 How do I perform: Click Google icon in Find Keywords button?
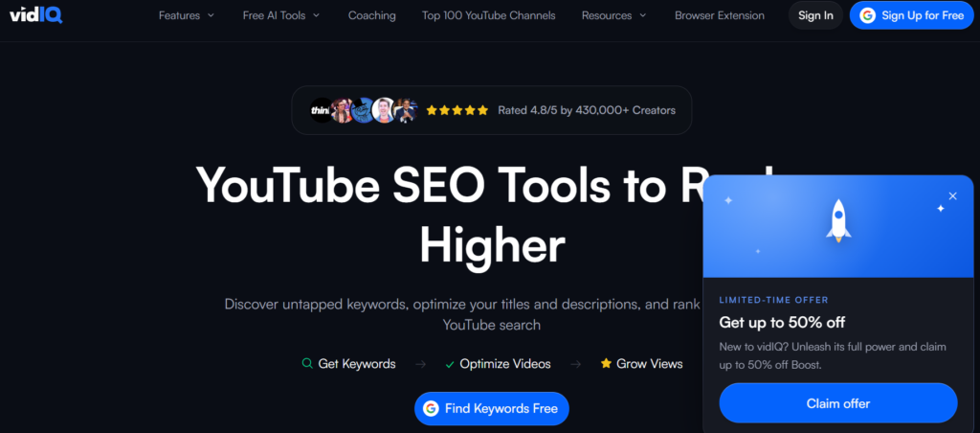pos(431,409)
